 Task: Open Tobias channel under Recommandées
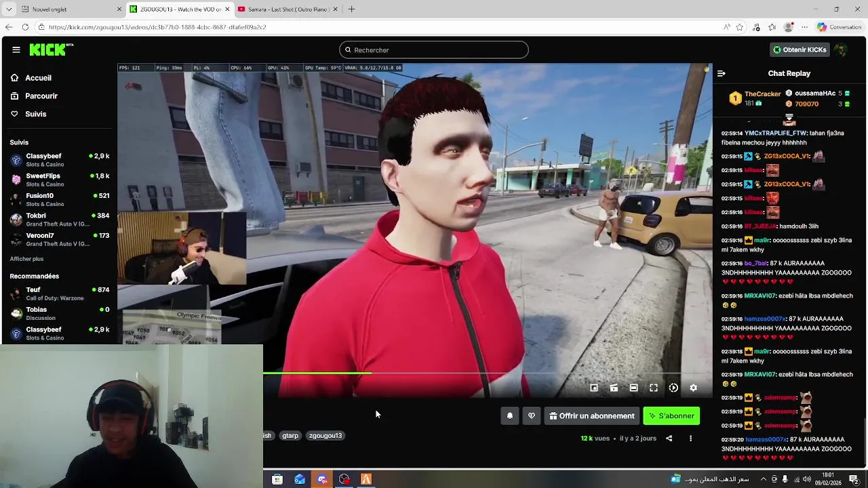60,313
